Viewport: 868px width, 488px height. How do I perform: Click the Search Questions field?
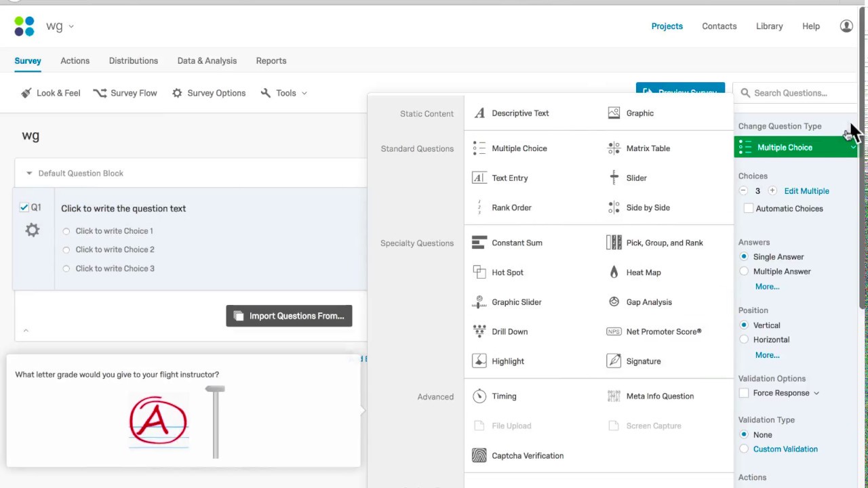click(795, 93)
